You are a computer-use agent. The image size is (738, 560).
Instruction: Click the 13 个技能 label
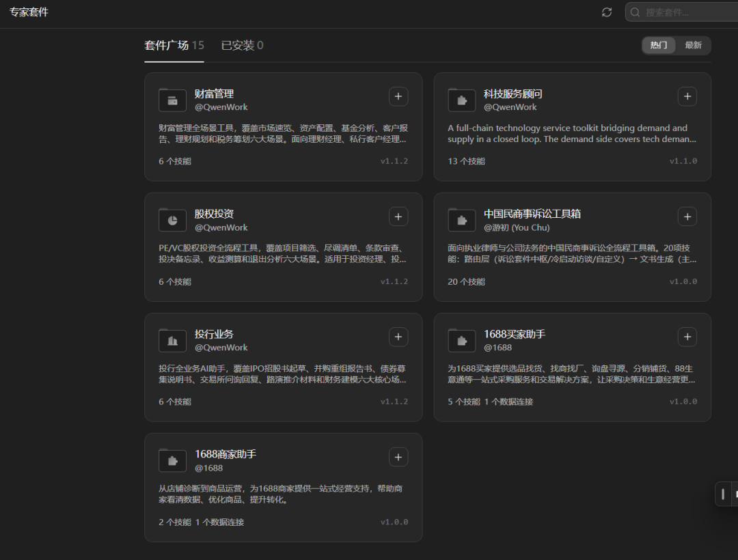click(466, 161)
